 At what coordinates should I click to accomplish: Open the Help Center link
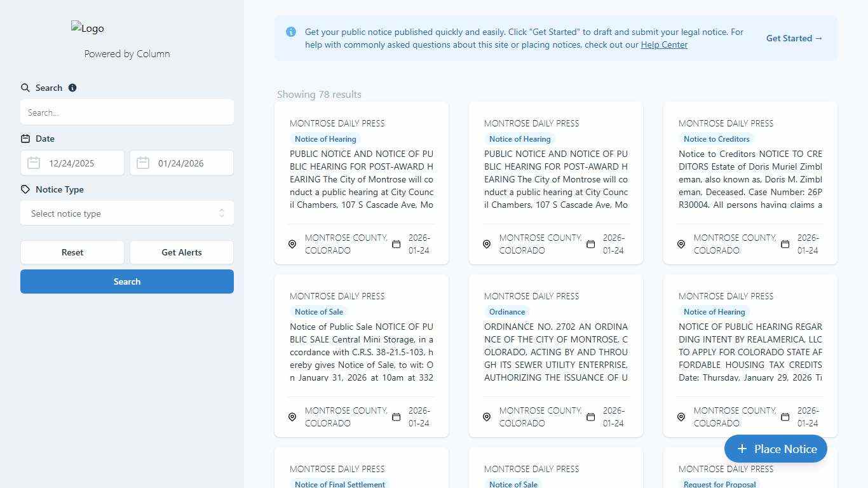coord(664,44)
